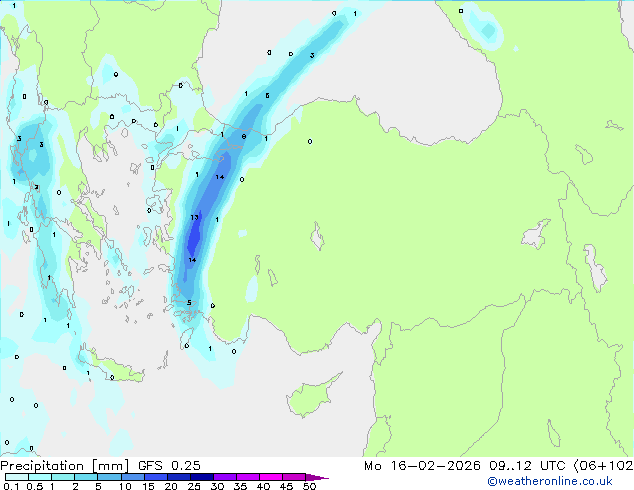Image resolution: width=634 pixels, height=490 pixels.
Task: Select the 0.5–1 mm legend swatch
Action: click(40, 477)
